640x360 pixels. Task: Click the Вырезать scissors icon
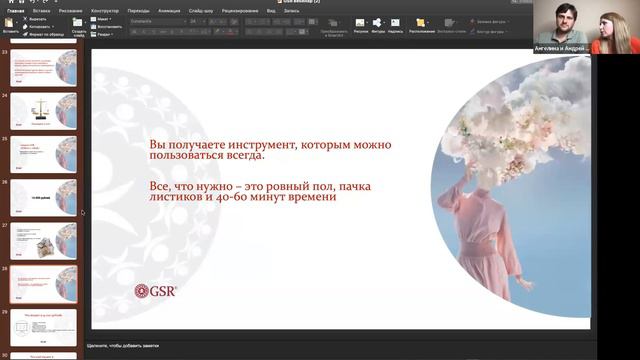click(x=25, y=19)
